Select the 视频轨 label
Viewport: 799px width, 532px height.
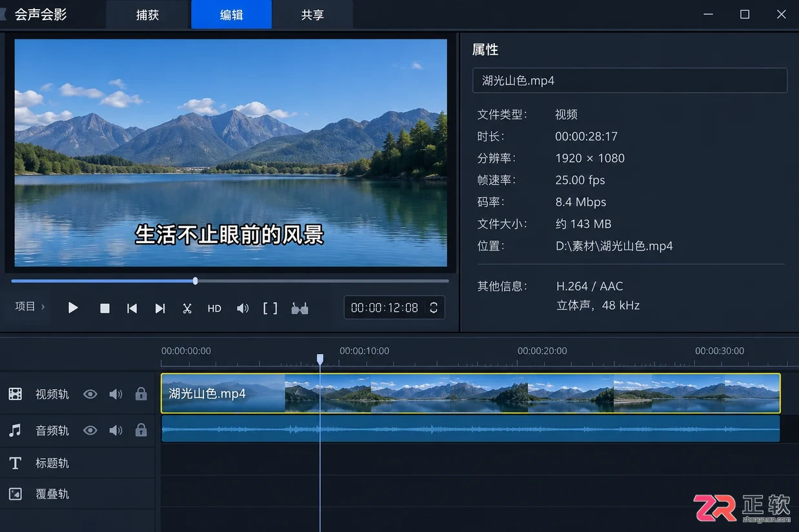pyautogui.click(x=52, y=394)
